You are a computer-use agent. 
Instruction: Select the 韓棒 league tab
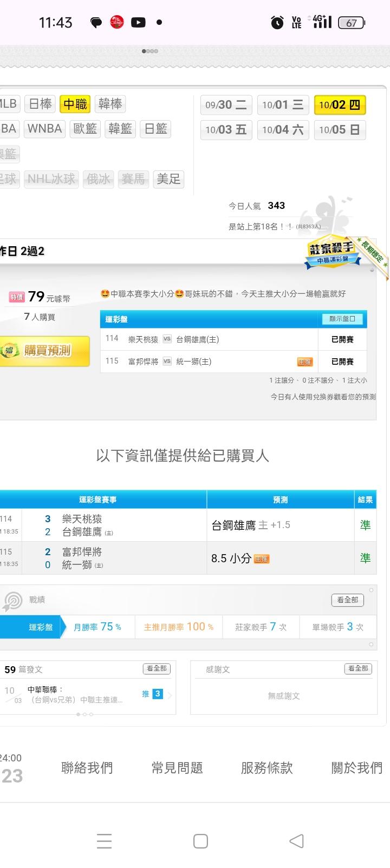110,104
